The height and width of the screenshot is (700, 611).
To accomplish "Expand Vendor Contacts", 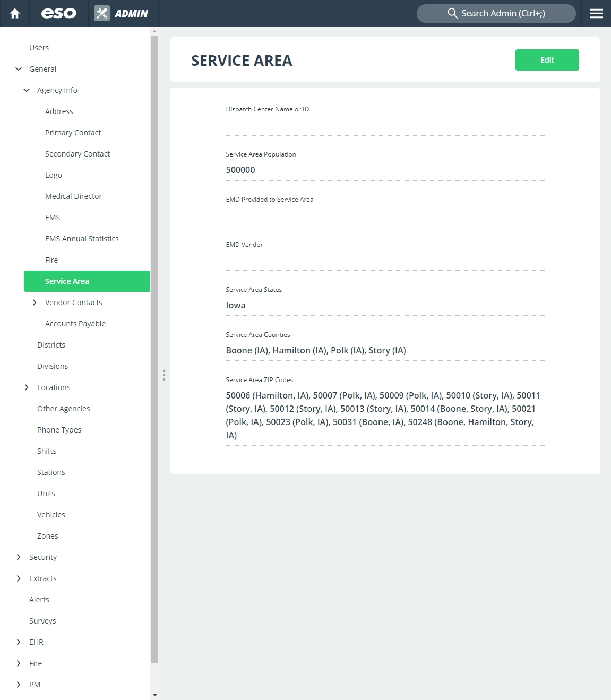I will tap(35, 302).
